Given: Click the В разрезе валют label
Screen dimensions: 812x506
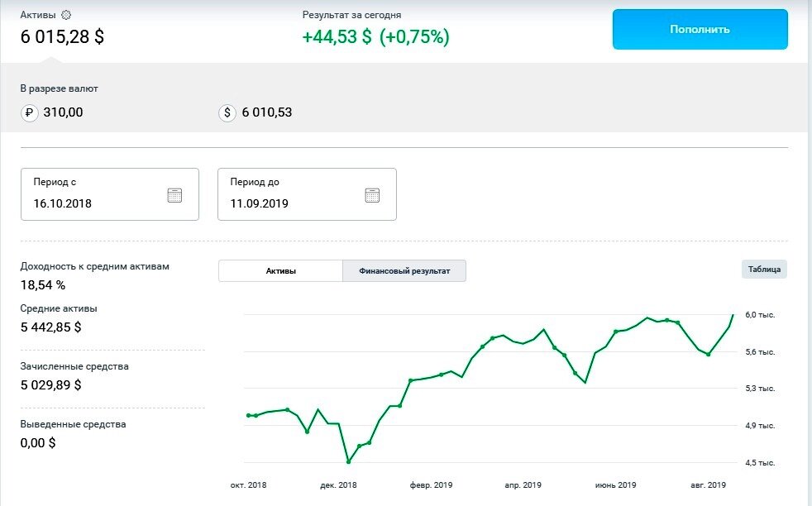Looking at the screenshot, I should point(59,88).
